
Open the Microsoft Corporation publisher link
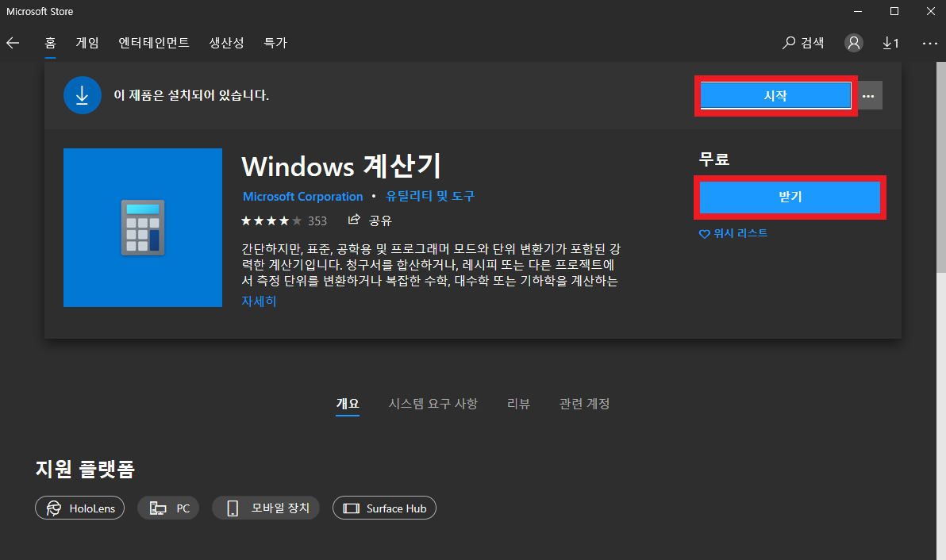pyautogui.click(x=303, y=197)
